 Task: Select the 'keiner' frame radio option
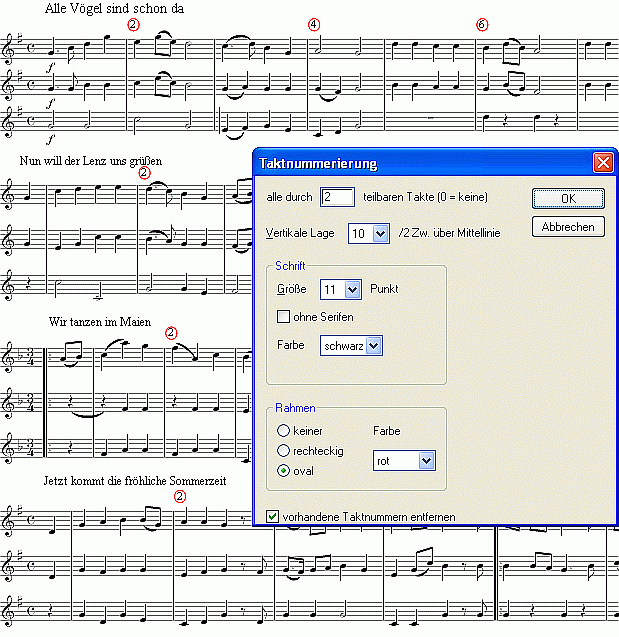pos(283,431)
